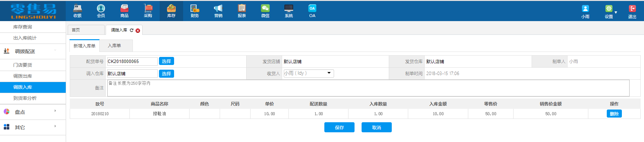Click the 入库数量 cell 1.00

pos(378,114)
